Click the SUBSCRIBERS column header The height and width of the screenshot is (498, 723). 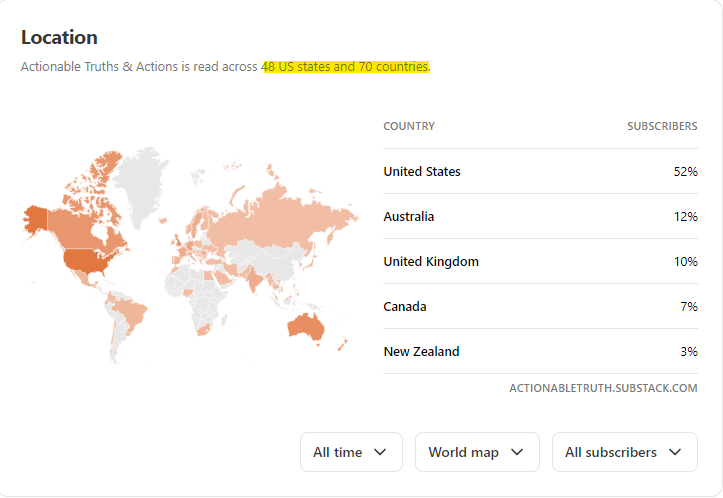pos(662,126)
